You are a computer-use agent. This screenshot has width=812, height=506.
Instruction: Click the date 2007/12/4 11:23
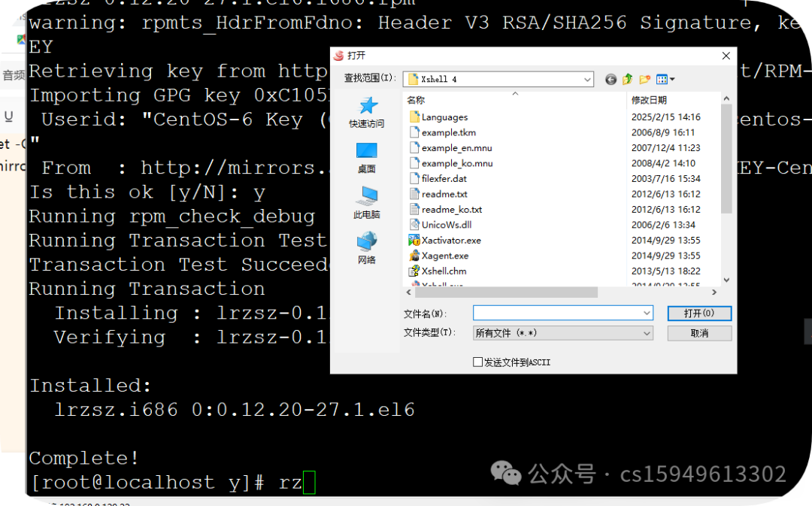[x=666, y=147]
